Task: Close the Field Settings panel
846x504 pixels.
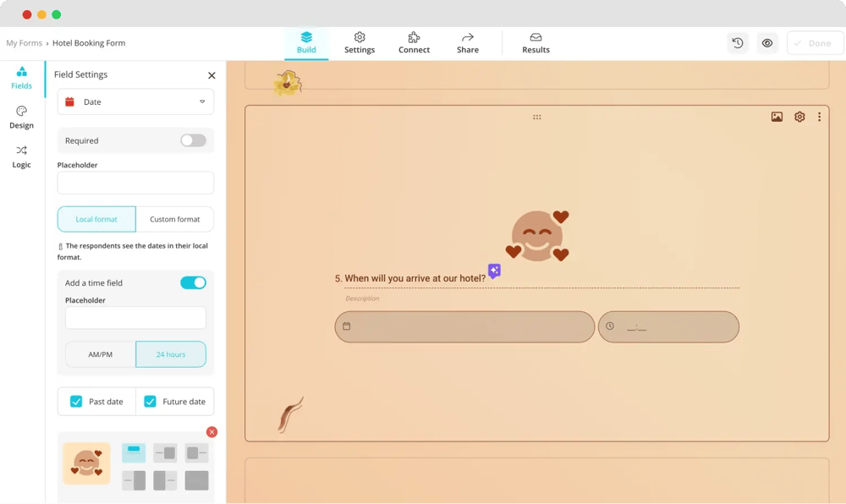Action: tap(211, 75)
